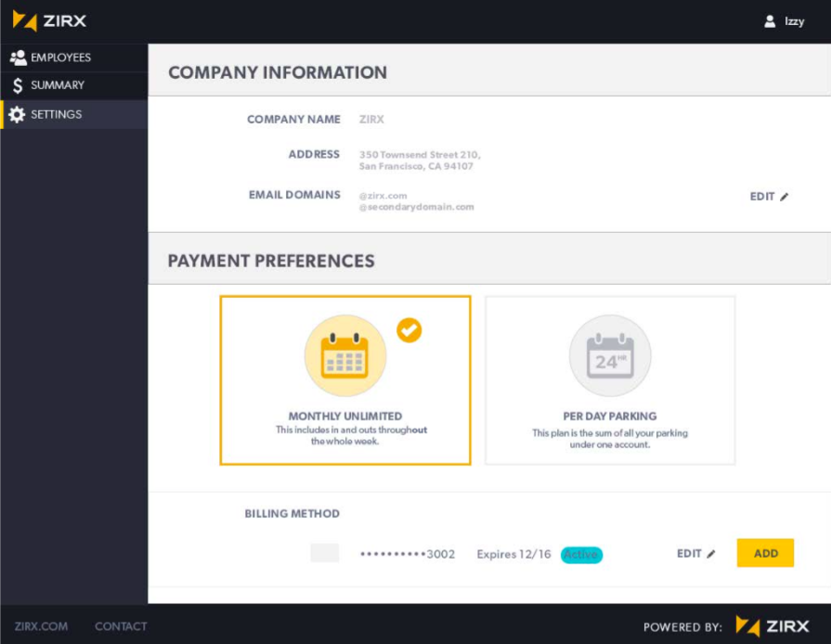
Task: Click the Active status badge
Action: pyautogui.click(x=581, y=555)
